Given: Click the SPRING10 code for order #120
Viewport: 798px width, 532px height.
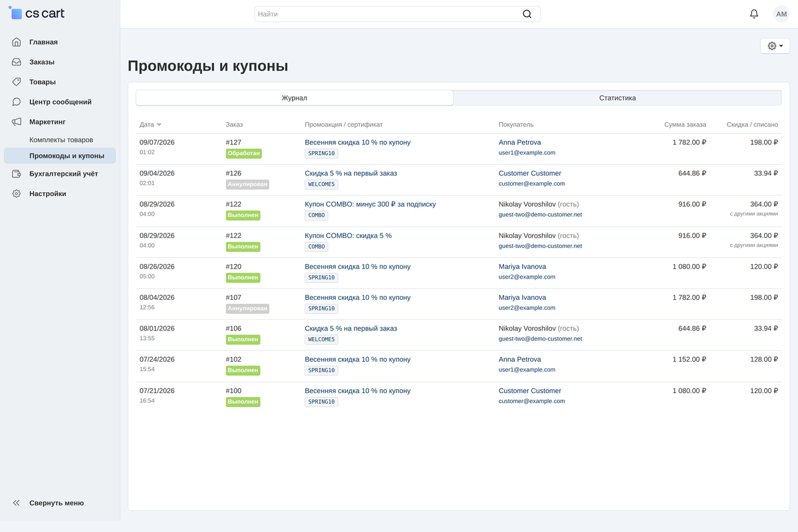Looking at the screenshot, I should click(x=322, y=277).
